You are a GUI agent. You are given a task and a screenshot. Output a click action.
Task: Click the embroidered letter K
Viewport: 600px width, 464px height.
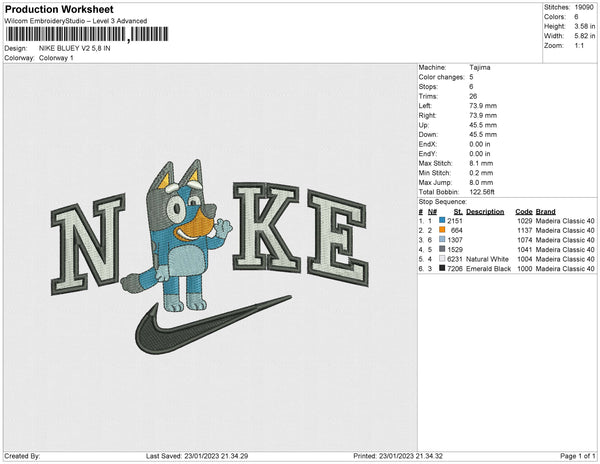click(x=267, y=226)
